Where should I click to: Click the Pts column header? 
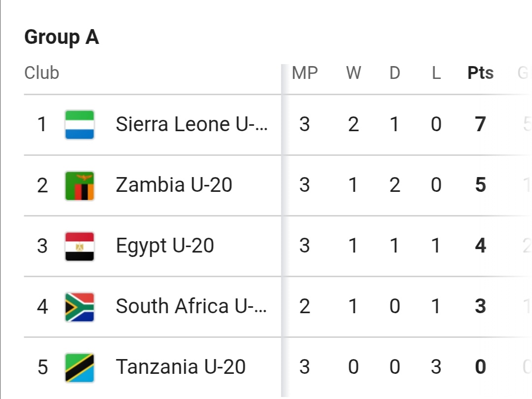click(x=480, y=73)
